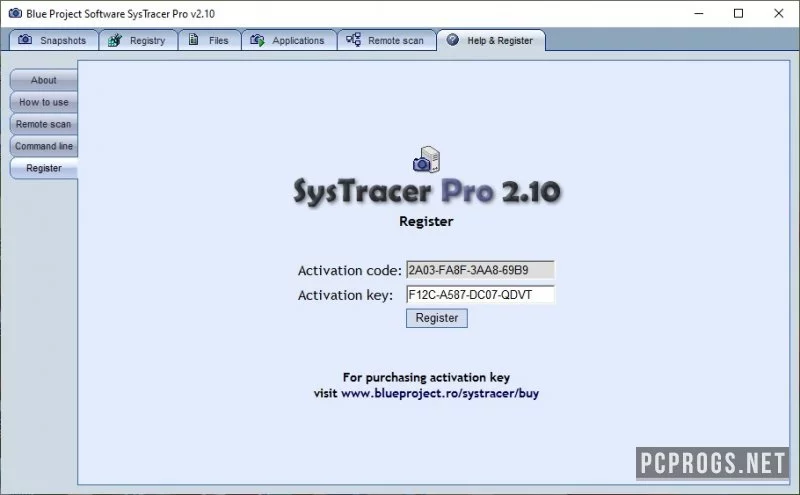Click the SysTracer camera logo icon
This screenshot has width=800, height=495.
pos(426,160)
